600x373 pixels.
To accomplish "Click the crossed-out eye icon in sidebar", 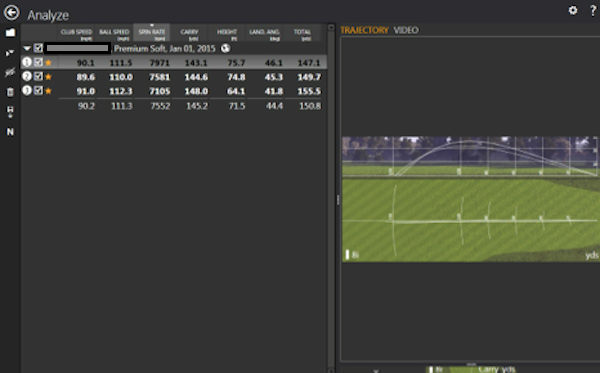I will pos(10,72).
